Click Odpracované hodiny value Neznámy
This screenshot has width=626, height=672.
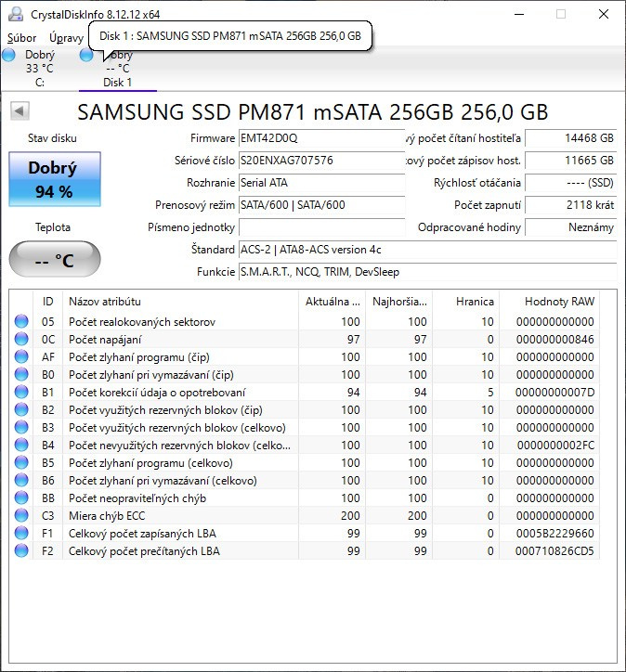tap(570, 227)
